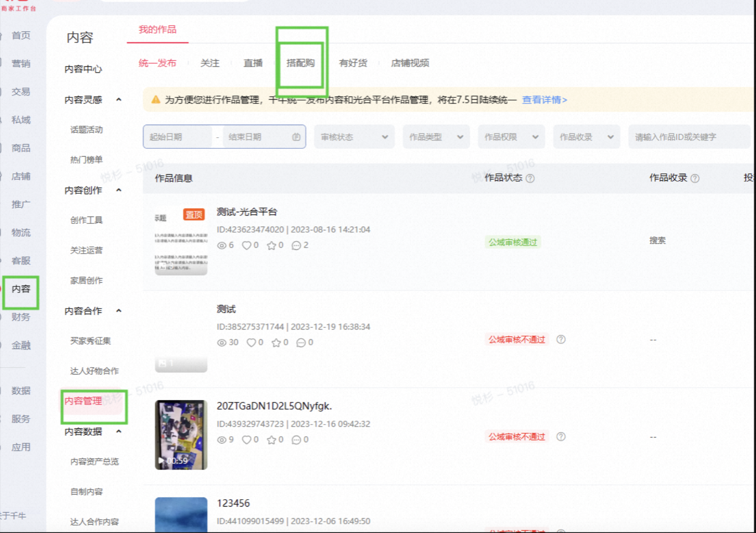Collapse the 内容创作 sidebar section
756x533 pixels.
pos(119,190)
